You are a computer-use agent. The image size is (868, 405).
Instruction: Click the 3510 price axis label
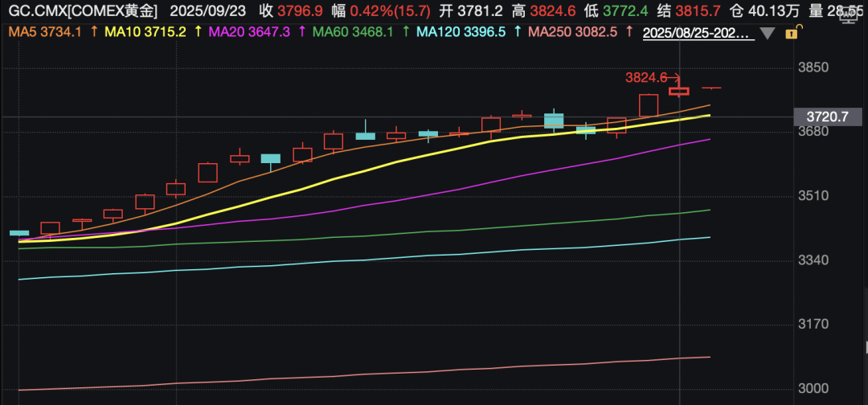coord(813,196)
